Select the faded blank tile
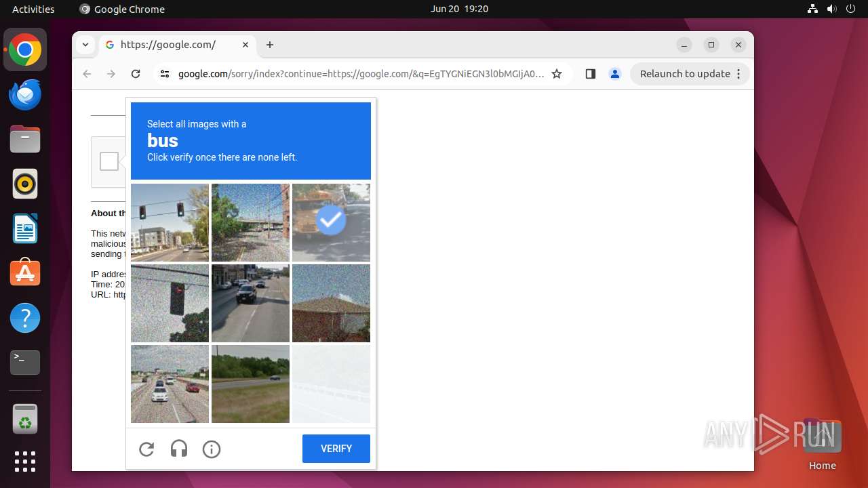868x488 pixels. [331, 384]
